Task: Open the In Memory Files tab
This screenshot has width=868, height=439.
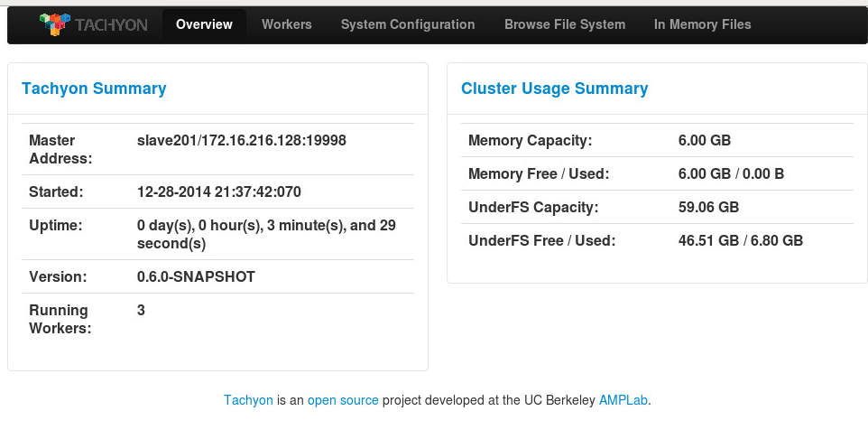Action: pos(703,24)
